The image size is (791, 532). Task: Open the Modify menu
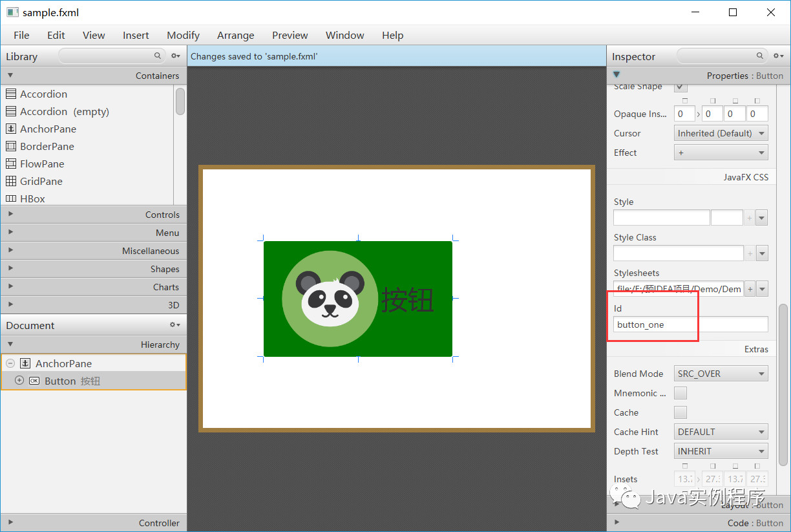tap(183, 35)
